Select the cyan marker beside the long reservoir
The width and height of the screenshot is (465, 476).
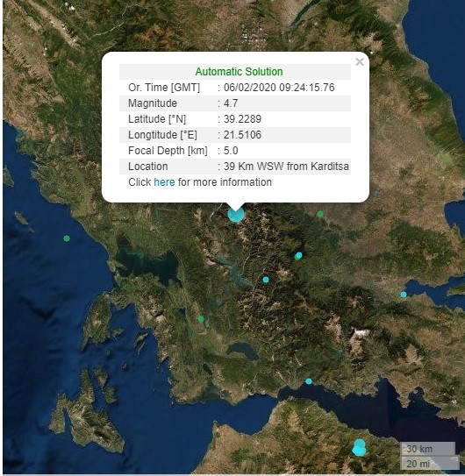tap(266, 280)
